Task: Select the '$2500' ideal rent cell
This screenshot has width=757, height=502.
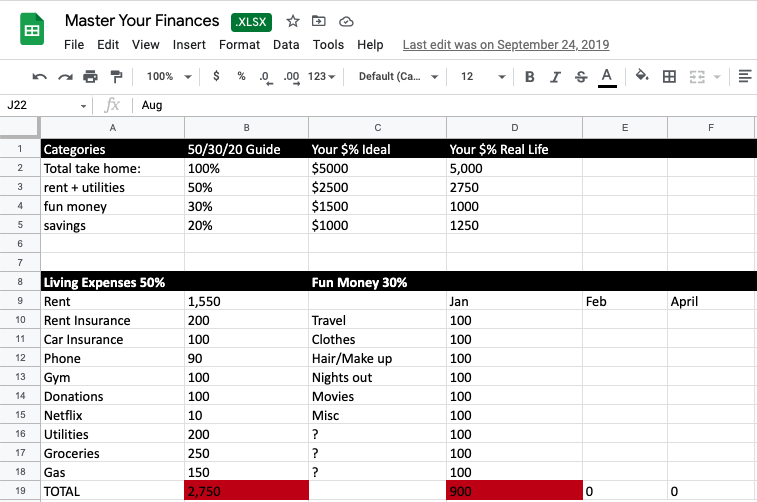Action: [x=378, y=187]
